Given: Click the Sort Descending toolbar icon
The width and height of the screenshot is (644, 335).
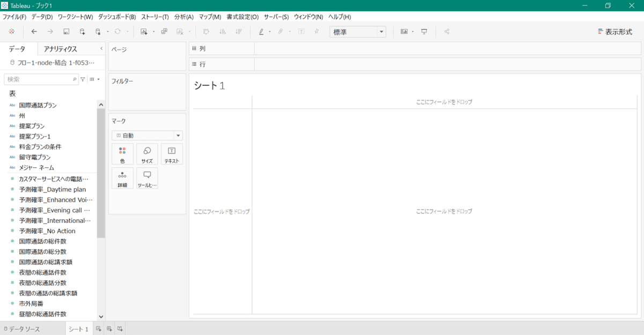Looking at the screenshot, I should pyautogui.click(x=238, y=32).
